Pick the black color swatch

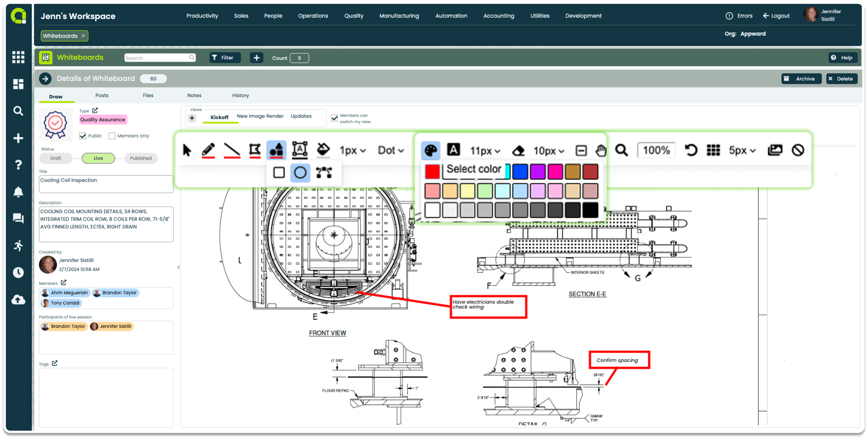(590, 210)
